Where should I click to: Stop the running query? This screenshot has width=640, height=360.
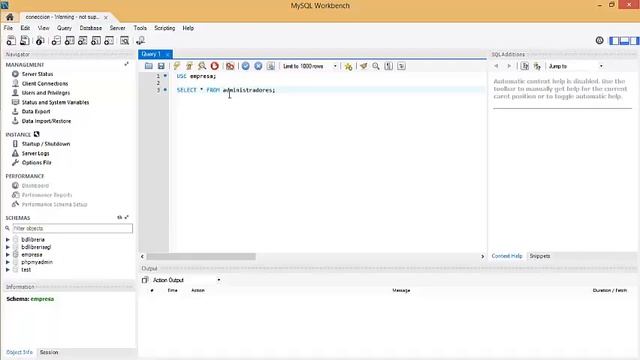(215, 66)
